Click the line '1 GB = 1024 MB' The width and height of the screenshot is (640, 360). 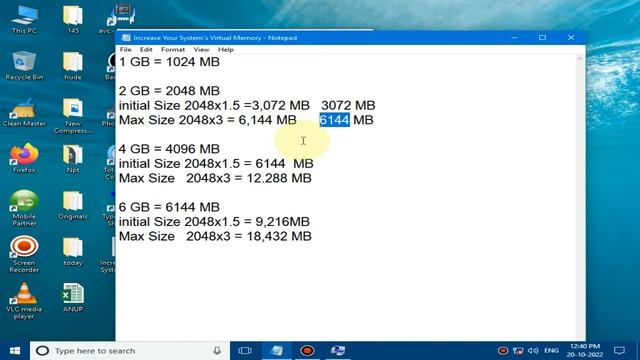point(169,62)
